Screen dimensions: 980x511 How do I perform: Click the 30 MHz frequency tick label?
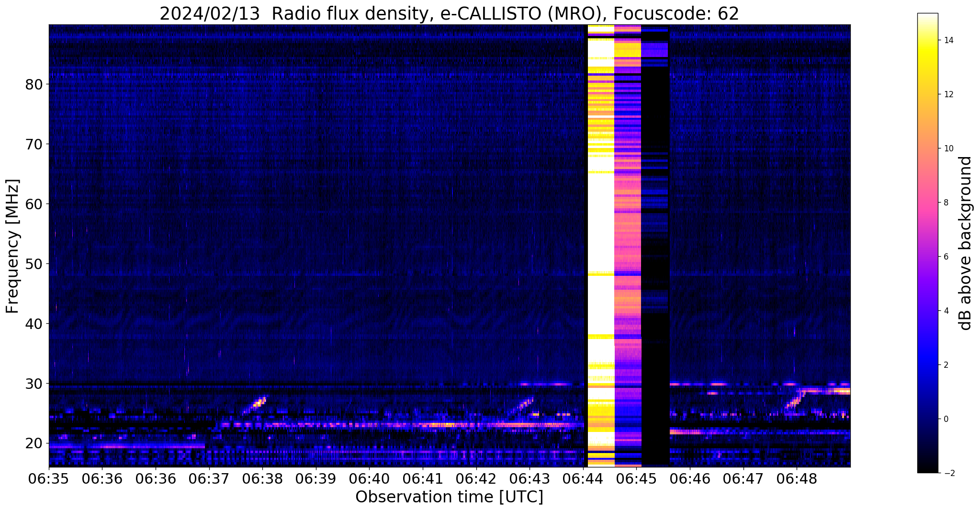[34, 384]
